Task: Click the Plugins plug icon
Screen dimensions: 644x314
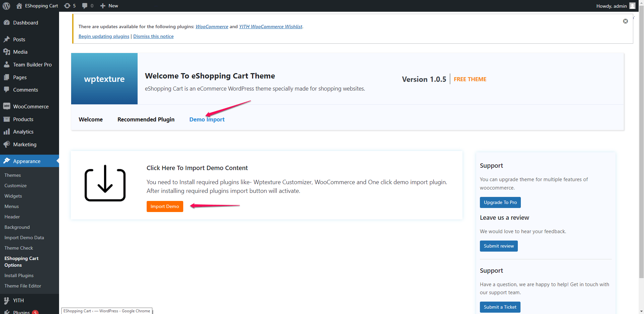Action: pyautogui.click(x=7, y=312)
